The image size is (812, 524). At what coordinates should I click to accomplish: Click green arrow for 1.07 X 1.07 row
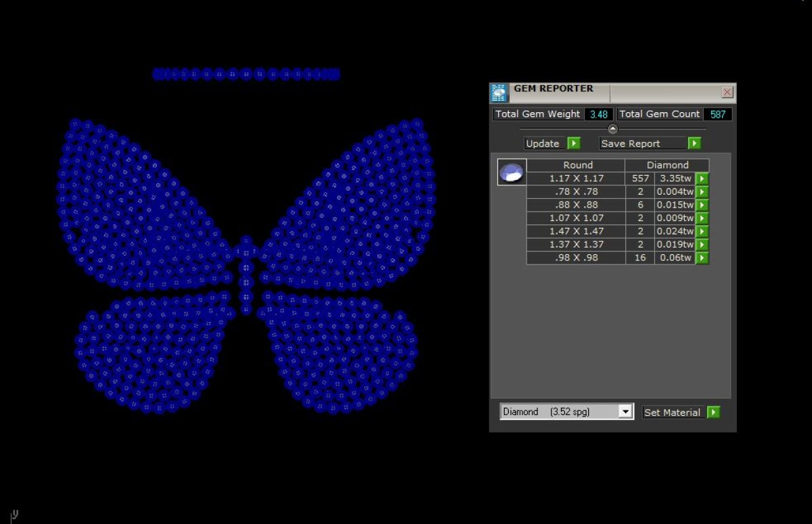coord(702,218)
